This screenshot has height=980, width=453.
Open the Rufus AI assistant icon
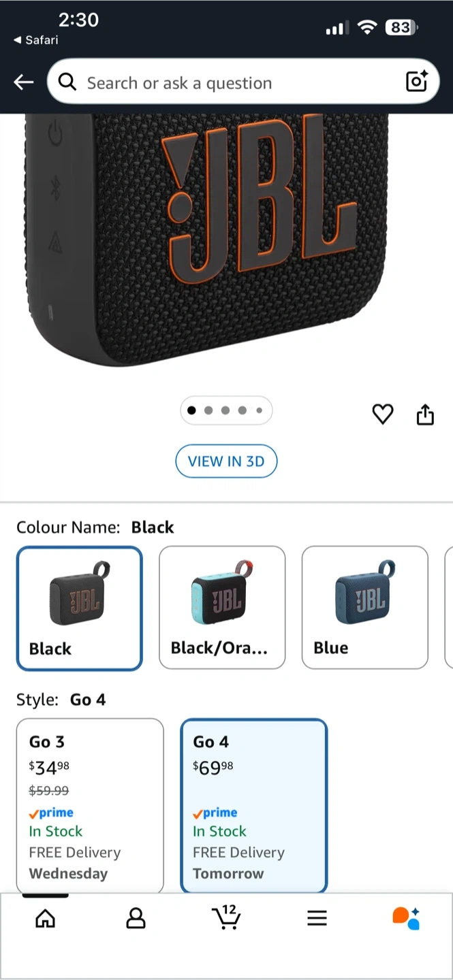(x=406, y=918)
